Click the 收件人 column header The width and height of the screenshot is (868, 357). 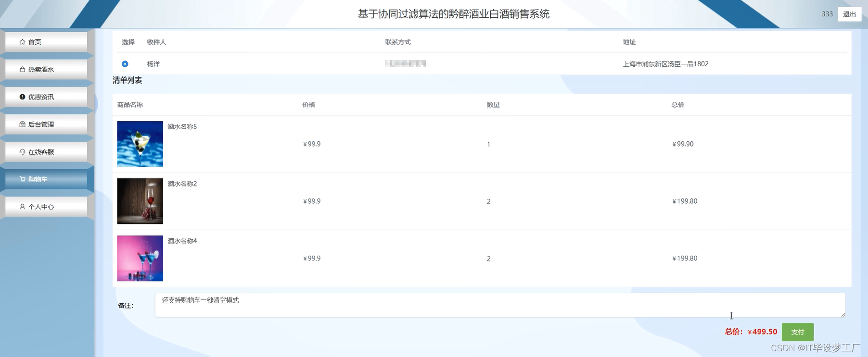156,42
